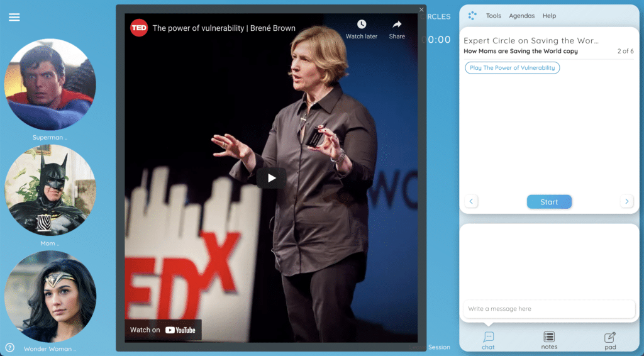Open the Tools menu
The height and width of the screenshot is (356, 644).
tap(493, 16)
